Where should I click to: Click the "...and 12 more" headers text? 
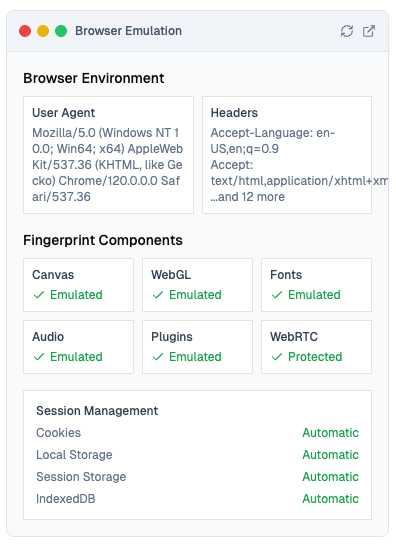[x=248, y=197]
